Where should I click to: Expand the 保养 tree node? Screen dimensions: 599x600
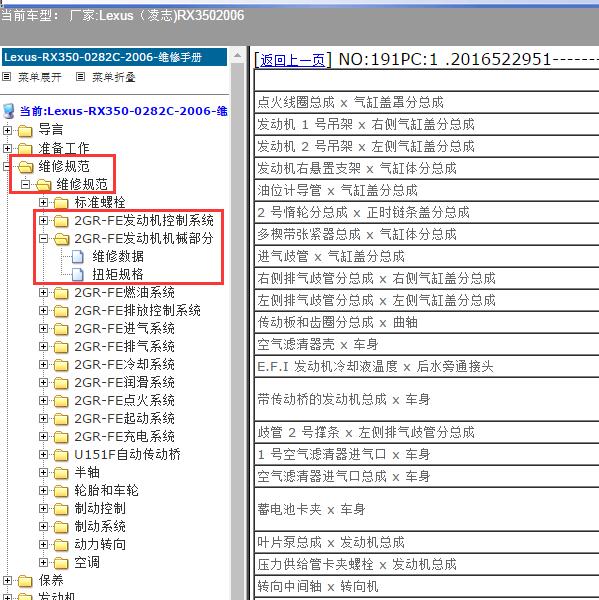pyautogui.click(x=7, y=580)
